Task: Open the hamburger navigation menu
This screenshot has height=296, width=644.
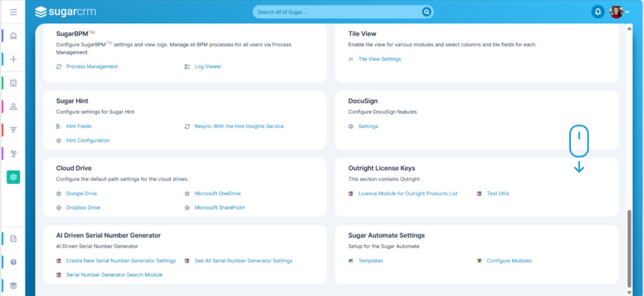Action: (x=13, y=12)
